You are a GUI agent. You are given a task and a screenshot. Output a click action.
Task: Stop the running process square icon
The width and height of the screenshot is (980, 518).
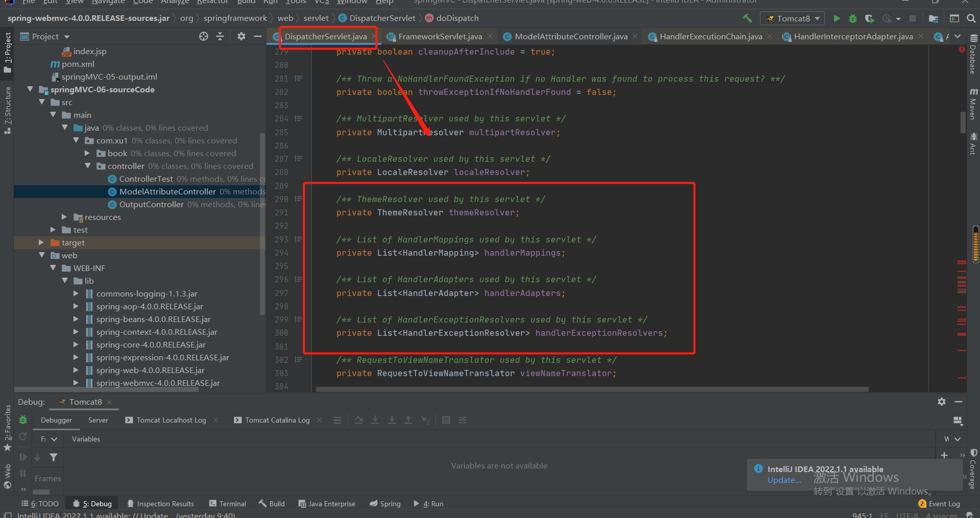[913, 18]
